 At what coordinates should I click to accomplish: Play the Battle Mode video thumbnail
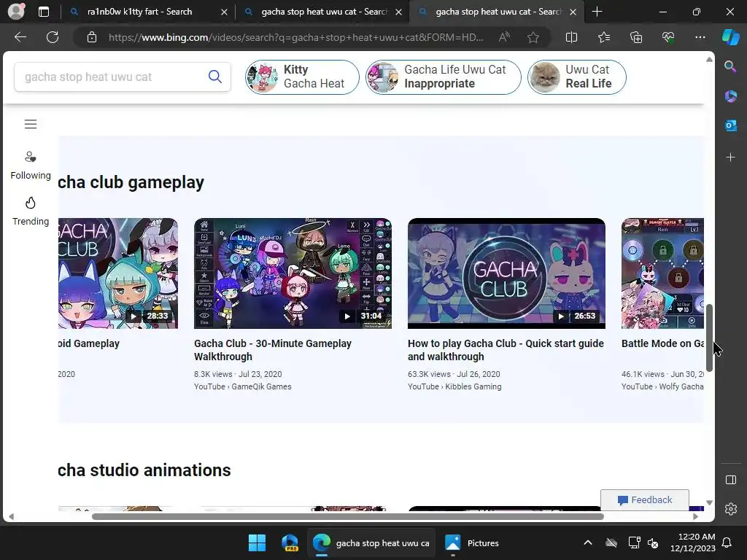[x=662, y=273]
